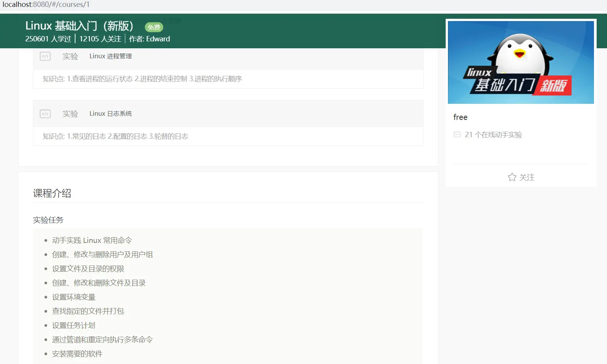This screenshot has height=364, width=607.
Task: Click the 实验 label in Linux 日志系统 row
Action: (71, 114)
